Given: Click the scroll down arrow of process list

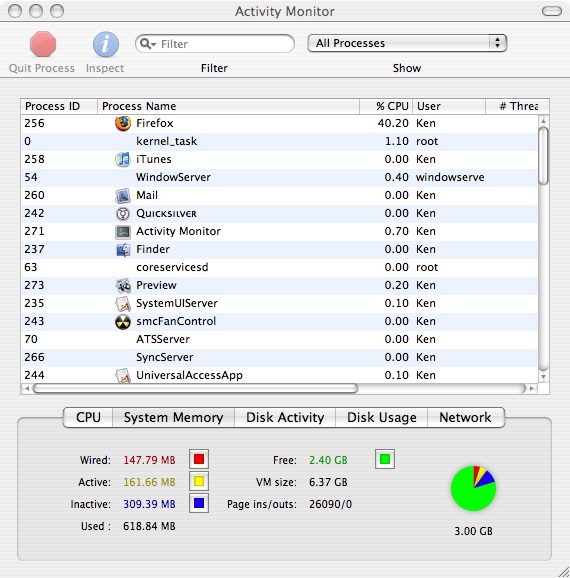Looking at the screenshot, I should tap(543, 377).
